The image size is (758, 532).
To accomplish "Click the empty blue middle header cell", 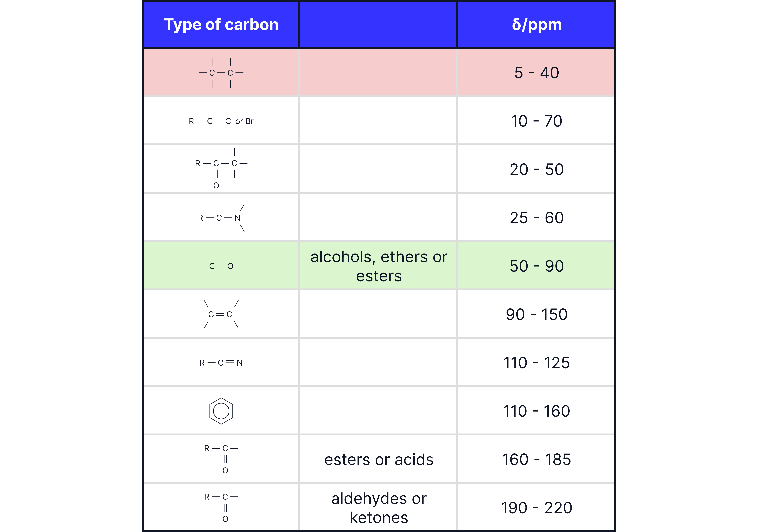I will tap(378, 24).
